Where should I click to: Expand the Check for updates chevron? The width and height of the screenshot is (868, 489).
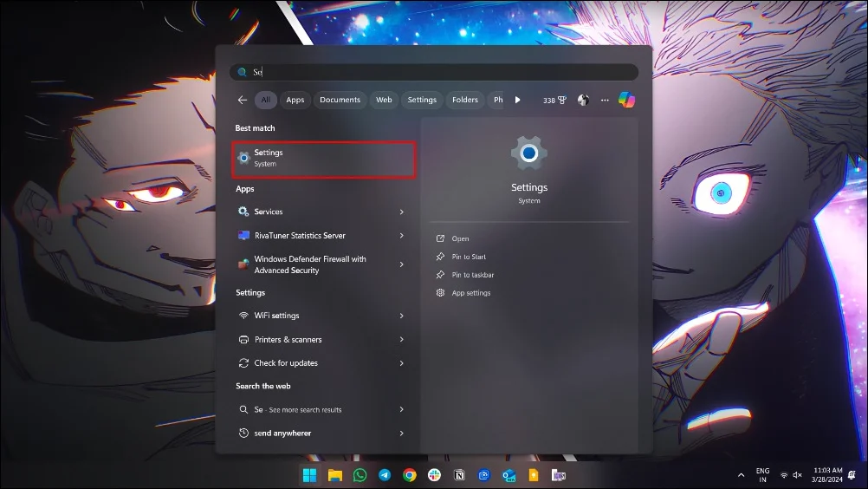click(402, 363)
